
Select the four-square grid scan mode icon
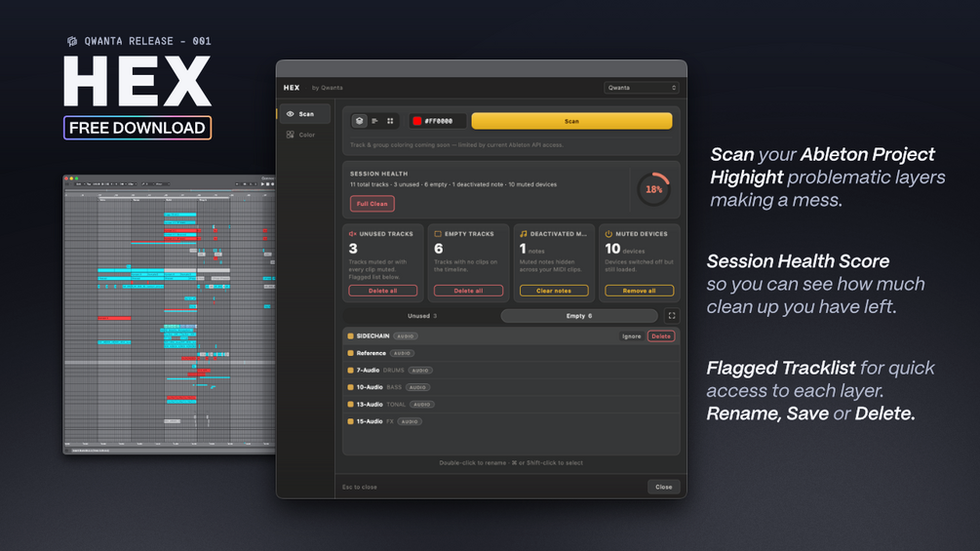click(390, 121)
